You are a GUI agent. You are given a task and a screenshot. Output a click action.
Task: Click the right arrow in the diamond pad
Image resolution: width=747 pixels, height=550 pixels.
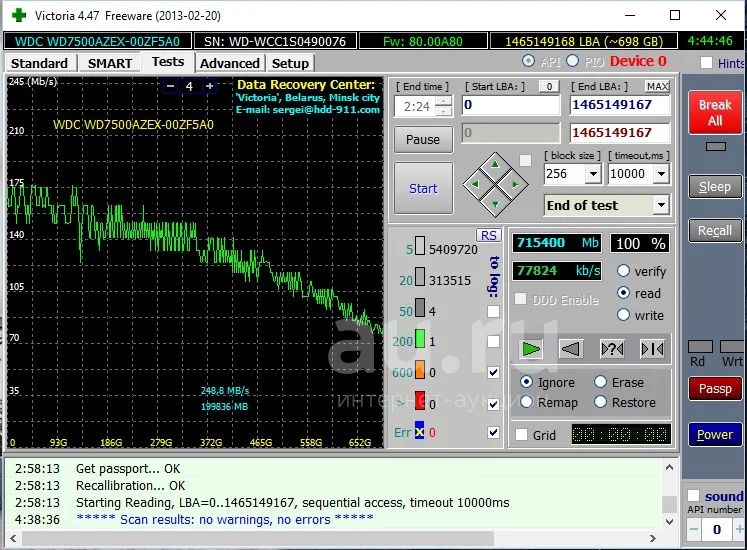(x=514, y=184)
